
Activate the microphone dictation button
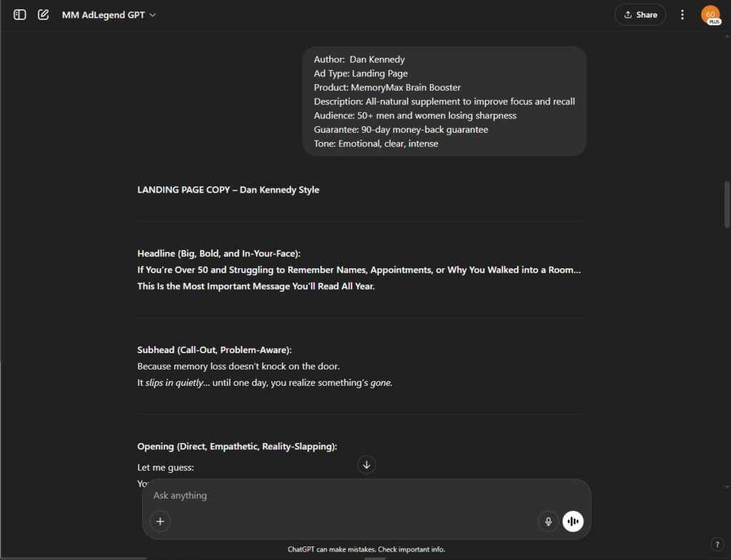[548, 521]
